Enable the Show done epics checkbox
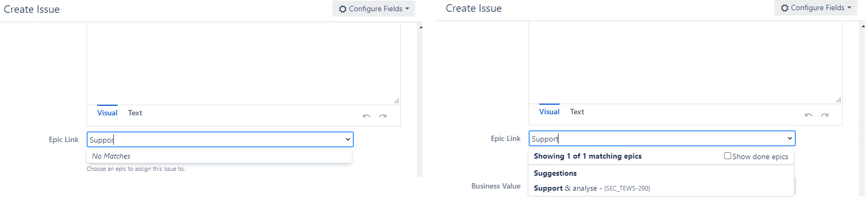The image size is (868, 204). [727, 156]
